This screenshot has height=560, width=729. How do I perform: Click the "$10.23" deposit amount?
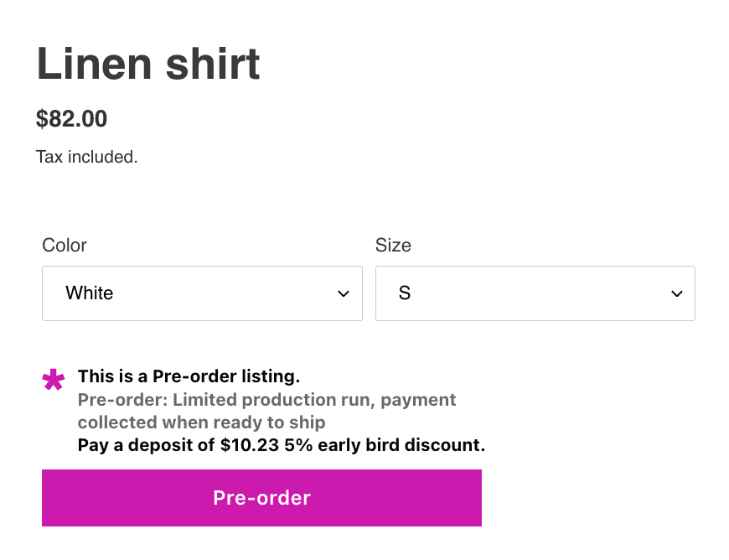(250, 445)
